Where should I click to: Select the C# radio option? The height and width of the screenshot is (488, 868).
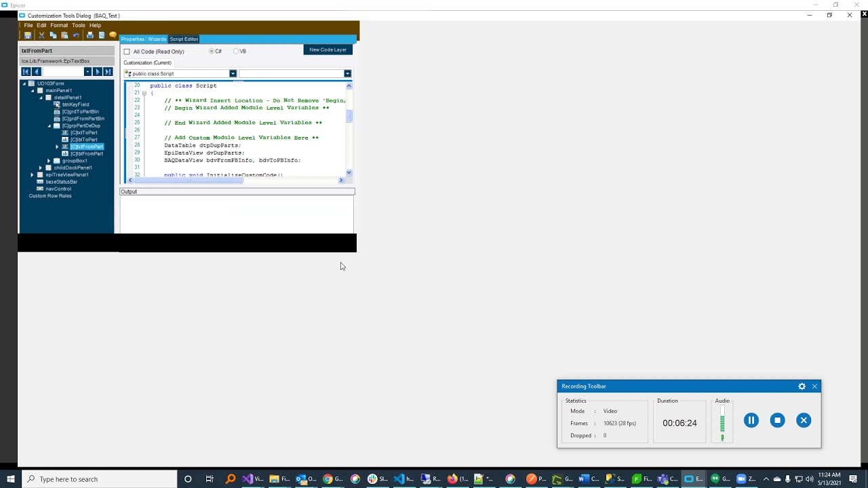click(x=212, y=52)
